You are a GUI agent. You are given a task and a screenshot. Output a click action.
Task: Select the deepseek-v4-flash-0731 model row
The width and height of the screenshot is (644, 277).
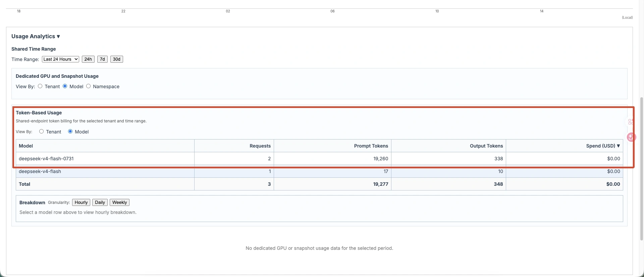319,159
